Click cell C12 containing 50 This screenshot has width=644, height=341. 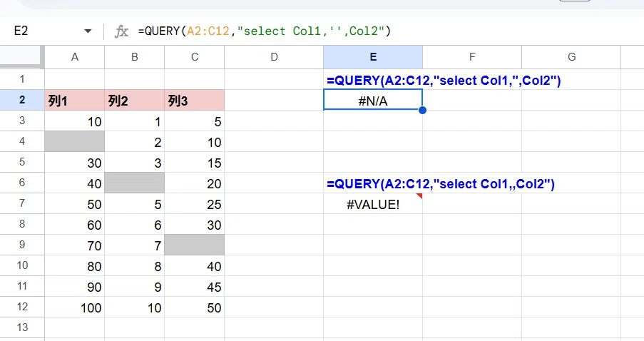point(195,307)
